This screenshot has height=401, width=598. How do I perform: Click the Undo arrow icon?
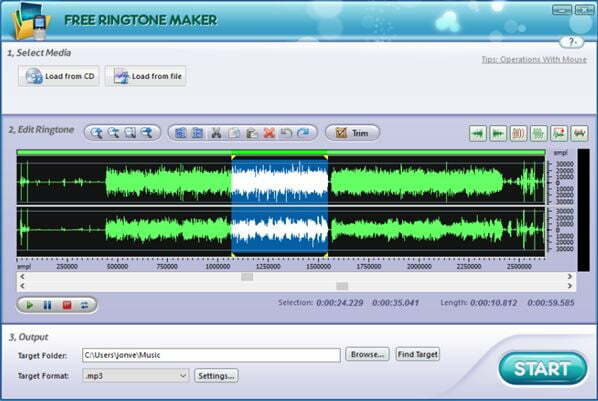point(286,133)
